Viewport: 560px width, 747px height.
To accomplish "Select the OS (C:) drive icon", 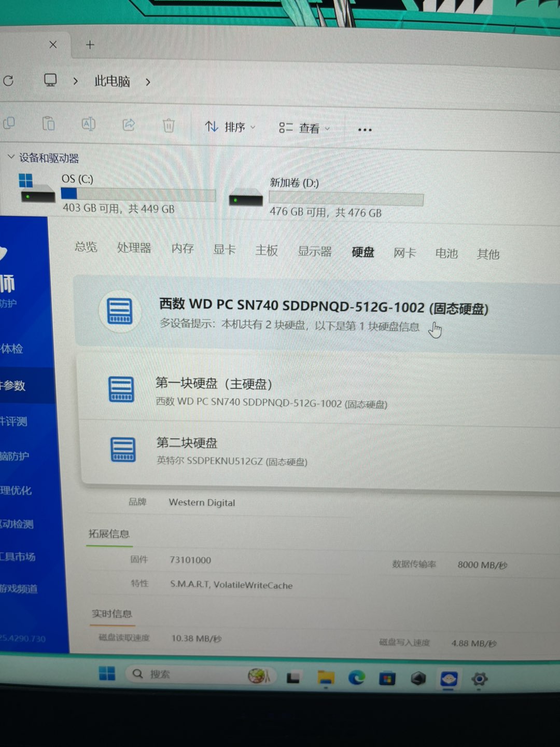I will pos(37,188).
